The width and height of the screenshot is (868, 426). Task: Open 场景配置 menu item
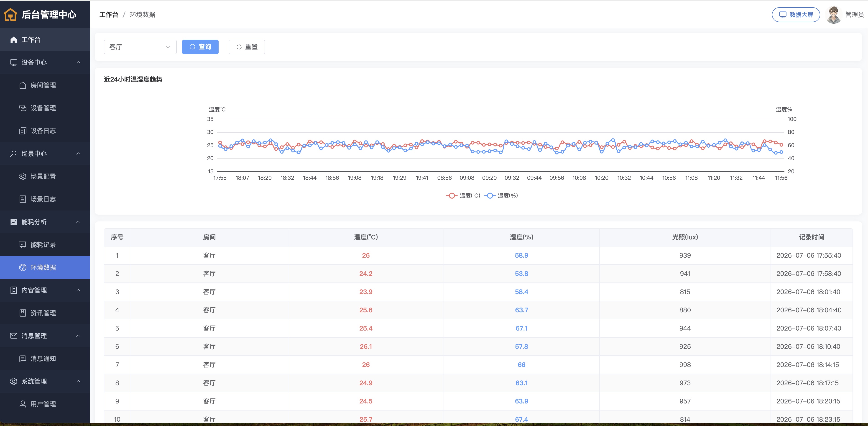click(x=45, y=176)
